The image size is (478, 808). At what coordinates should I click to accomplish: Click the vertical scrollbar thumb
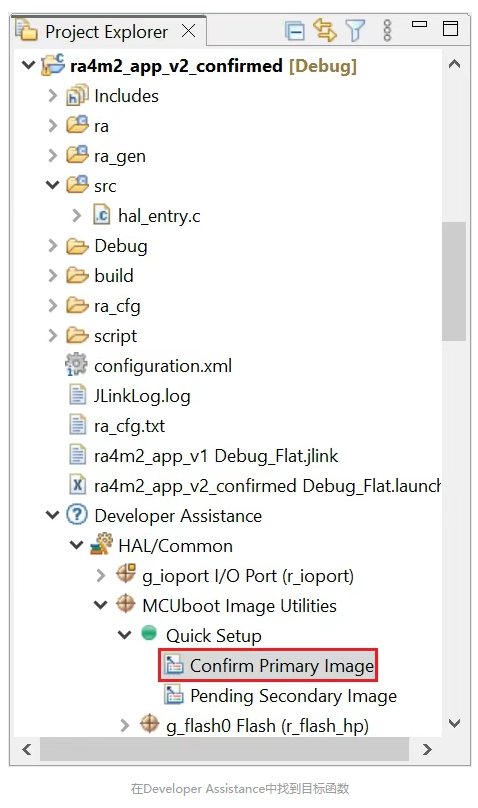coord(454,281)
